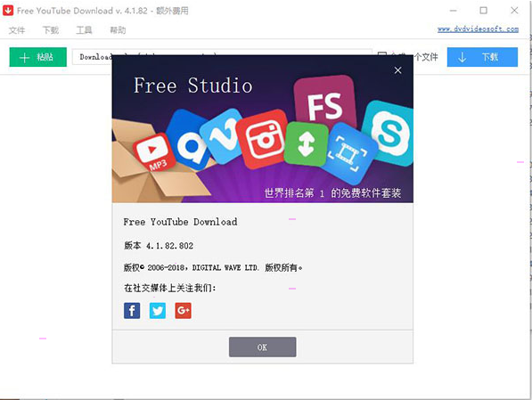
Task: Open the Facebook social icon
Action: click(x=132, y=310)
